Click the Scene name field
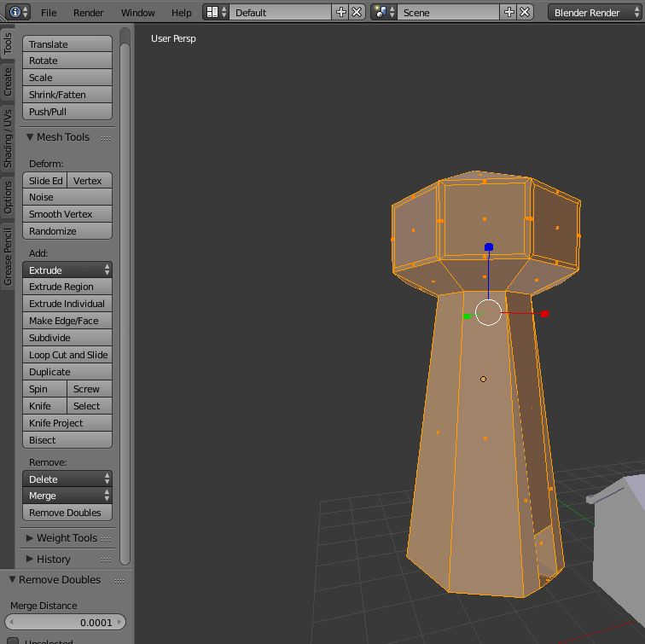The height and width of the screenshot is (644, 645). pyautogui.click(x=449, y=12)
